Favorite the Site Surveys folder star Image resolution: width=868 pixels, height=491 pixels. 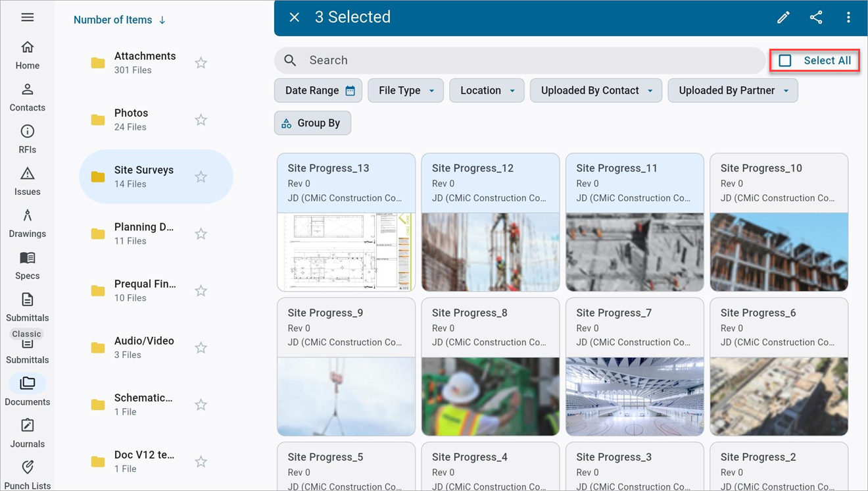201,176
